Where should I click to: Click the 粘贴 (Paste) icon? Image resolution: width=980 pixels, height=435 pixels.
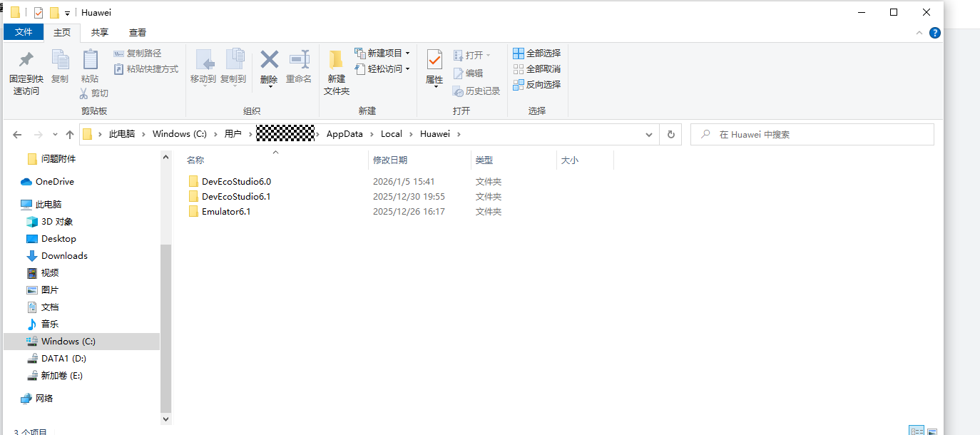[90, 68]
